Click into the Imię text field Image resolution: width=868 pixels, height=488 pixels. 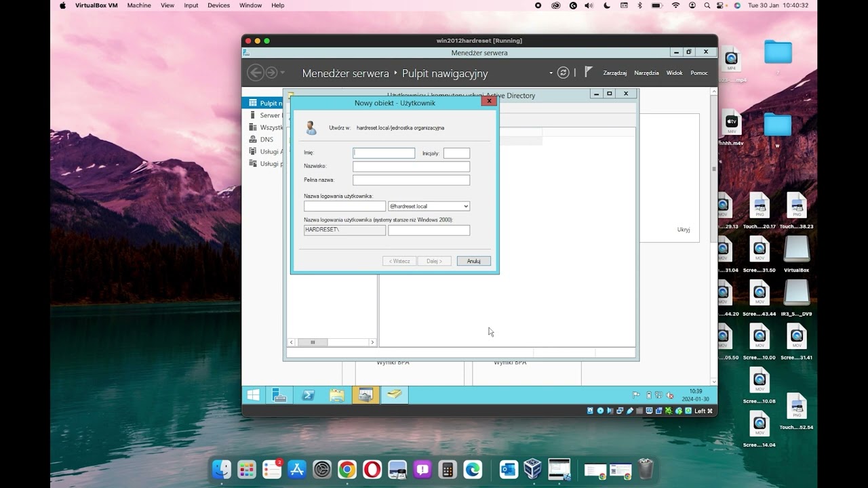click(384, 153)
